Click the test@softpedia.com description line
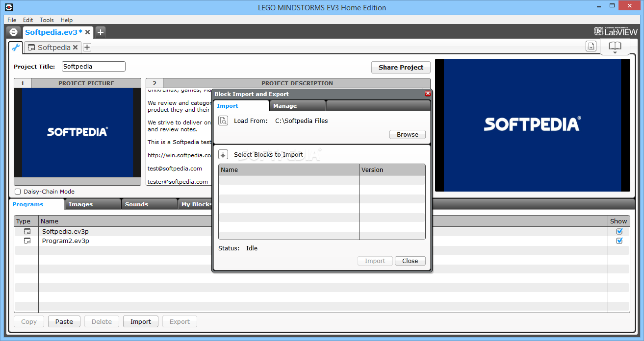 (175, 169)
